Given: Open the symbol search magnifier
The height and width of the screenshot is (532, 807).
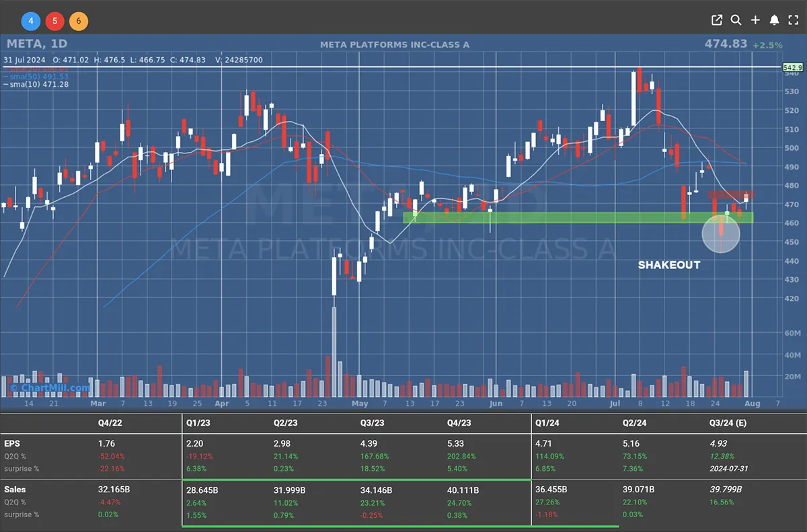Looking at the screenshot, I should tap(736, 20).
